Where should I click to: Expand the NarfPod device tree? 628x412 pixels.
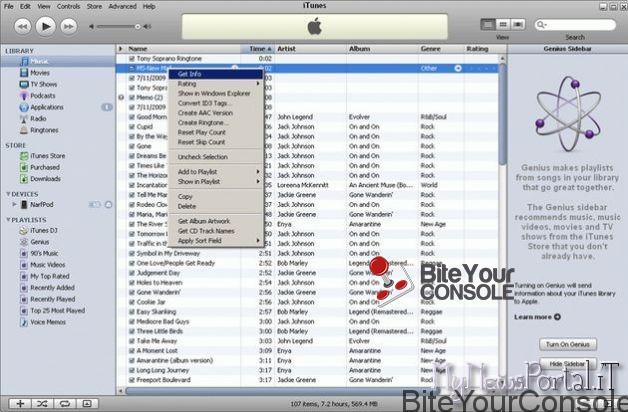(15, 205)
